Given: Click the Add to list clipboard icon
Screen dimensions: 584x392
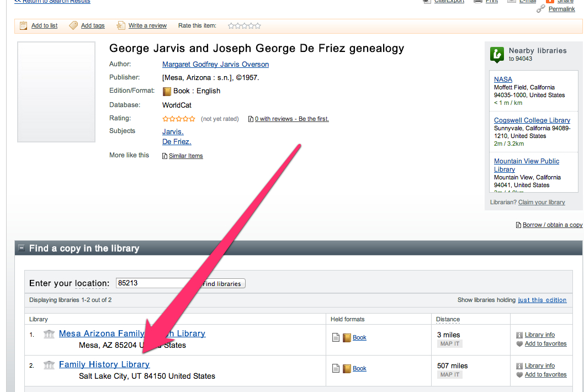Looking at the screenshot, I should [23, 25].
